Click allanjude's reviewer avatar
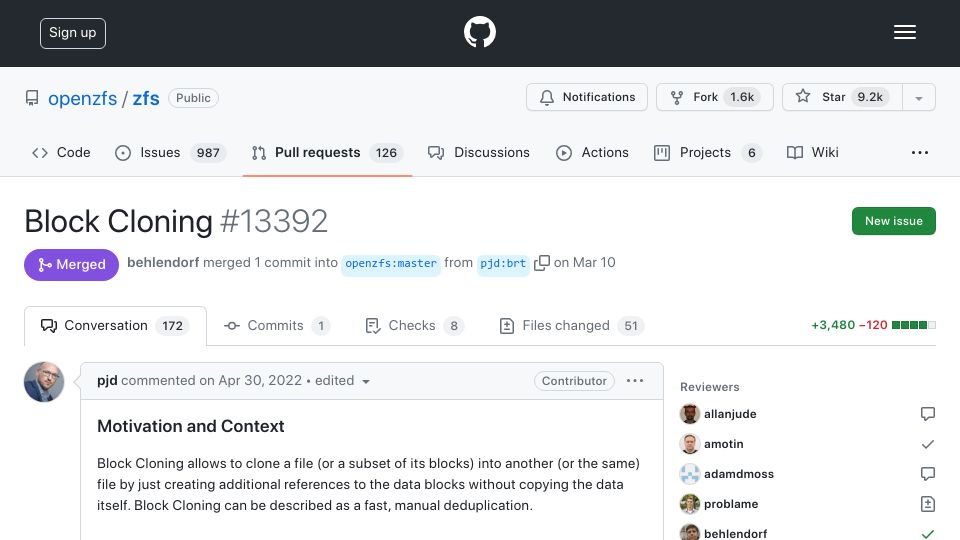 (689, 414)
